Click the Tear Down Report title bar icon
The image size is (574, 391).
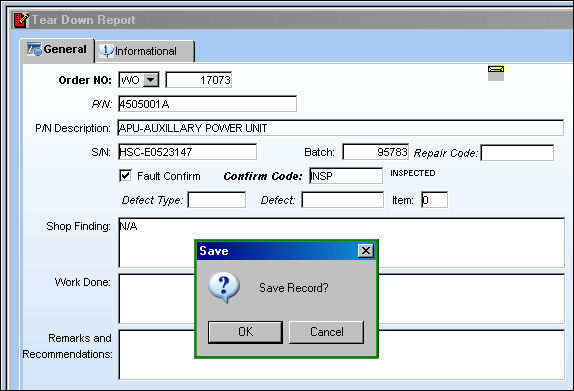pos(20,20)
